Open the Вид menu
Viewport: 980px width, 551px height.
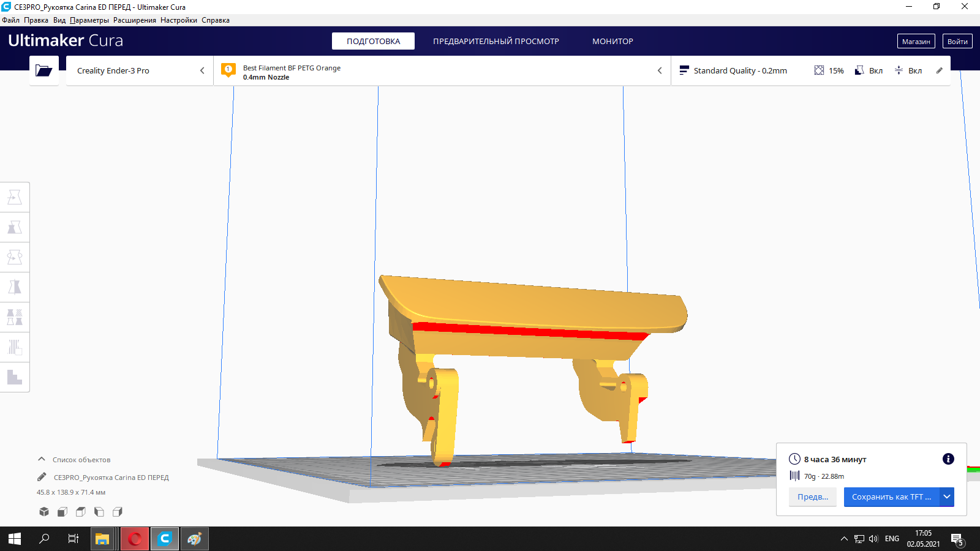pyautogui.click(x=59, y=20)
